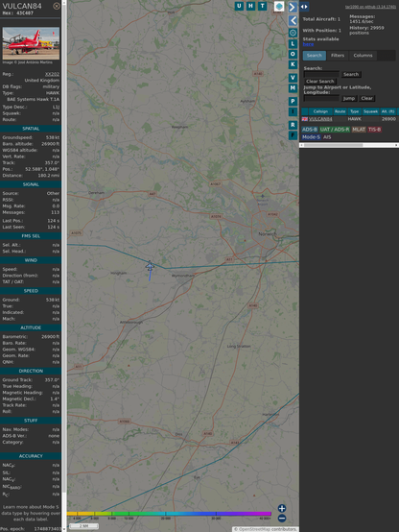Click the UK flag in aircraft table
Viewport: 399px width, 532px height.
[305, 119]
